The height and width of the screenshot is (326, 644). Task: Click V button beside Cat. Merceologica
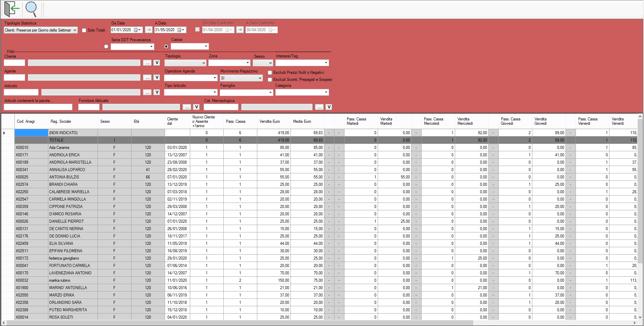(x=329, y=107)
